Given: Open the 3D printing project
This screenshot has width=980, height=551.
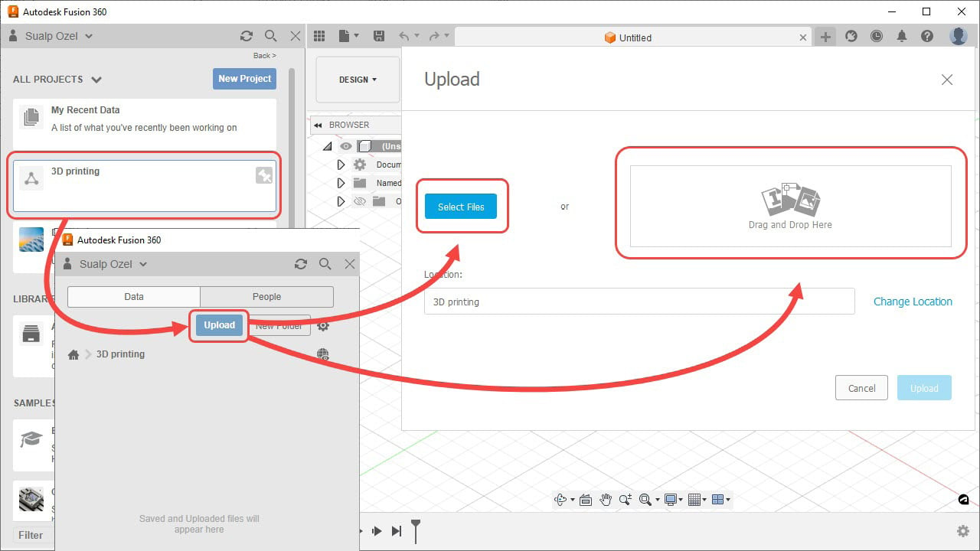Looking at the screenshot, I should click(x=145, y=186).
